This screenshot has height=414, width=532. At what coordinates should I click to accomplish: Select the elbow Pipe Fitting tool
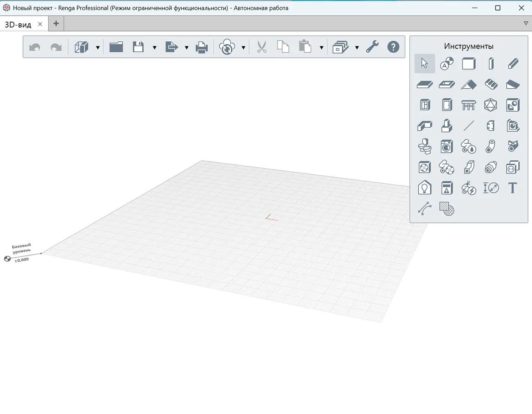tap(491, 147)
